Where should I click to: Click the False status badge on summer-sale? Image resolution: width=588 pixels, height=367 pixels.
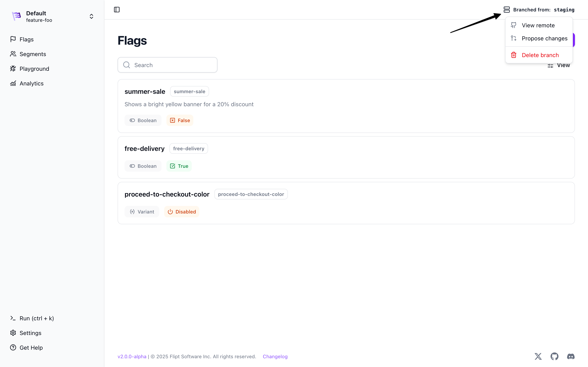[x=180, y=120]
